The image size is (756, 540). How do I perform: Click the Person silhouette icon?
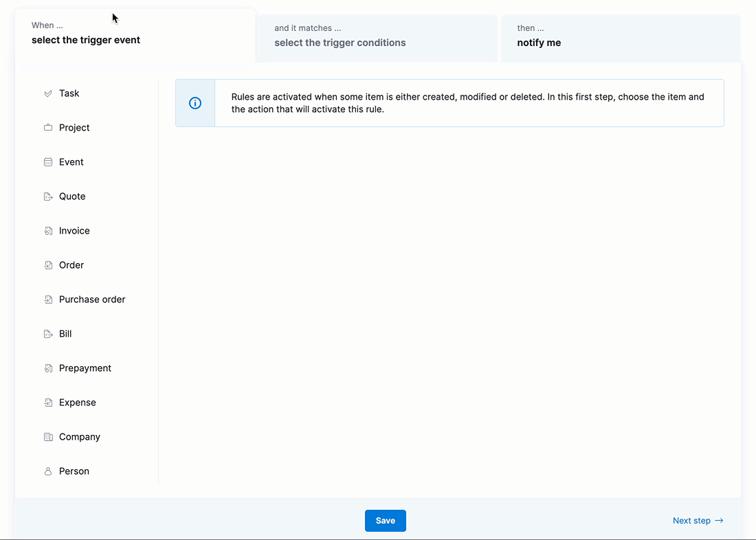47,471
